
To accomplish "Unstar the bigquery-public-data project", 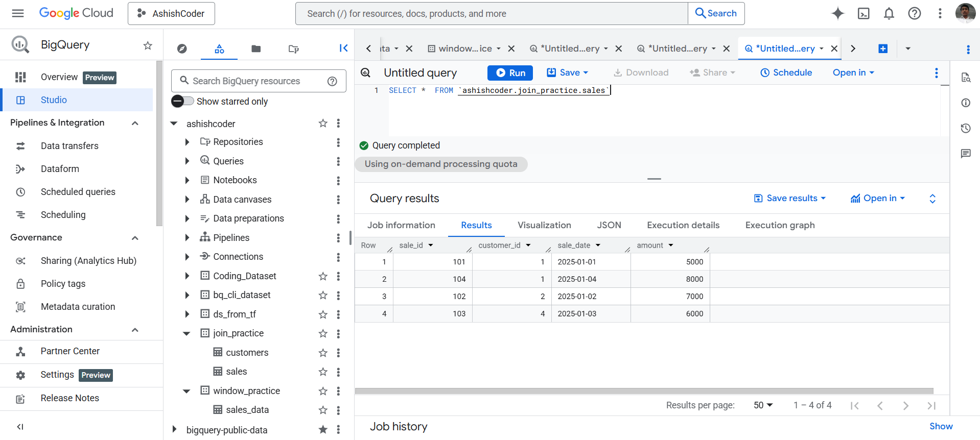I will pyautogui.click(x=323, y=429).
